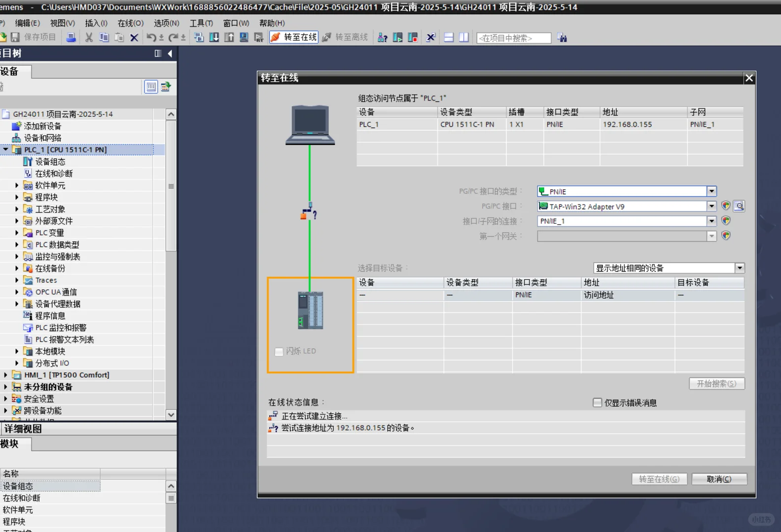Click the Cut scissors icon

tap(89, 37)
